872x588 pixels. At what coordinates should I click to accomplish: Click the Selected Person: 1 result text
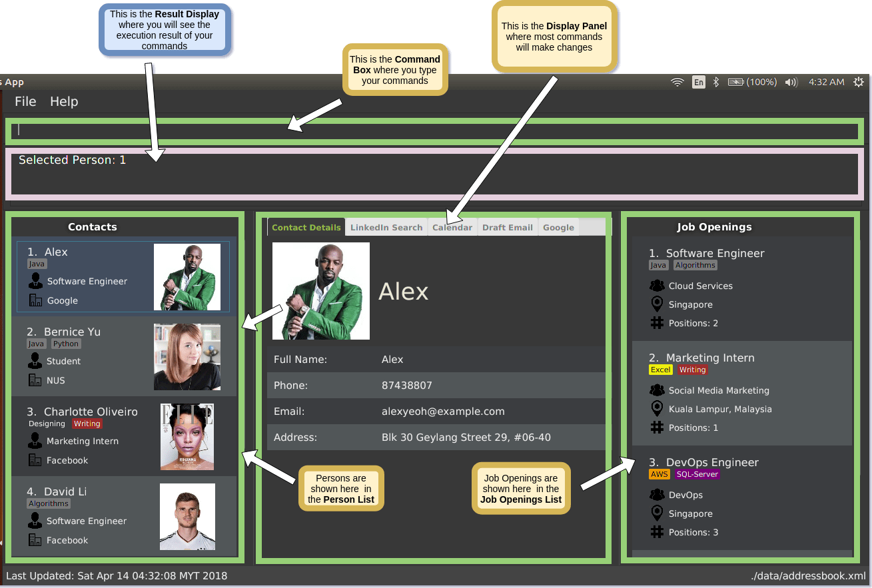point(72,160)
